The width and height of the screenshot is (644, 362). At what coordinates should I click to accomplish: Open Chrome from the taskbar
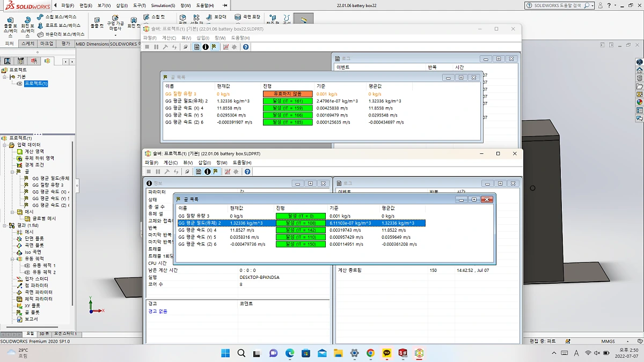[x=370, y=353]
